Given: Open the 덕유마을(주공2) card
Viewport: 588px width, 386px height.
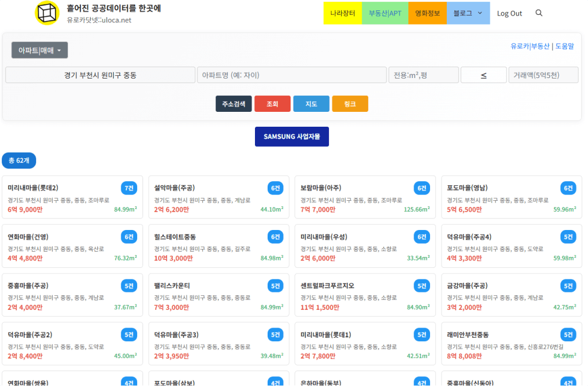Looking at the screenshot, I should click(72, 344).
